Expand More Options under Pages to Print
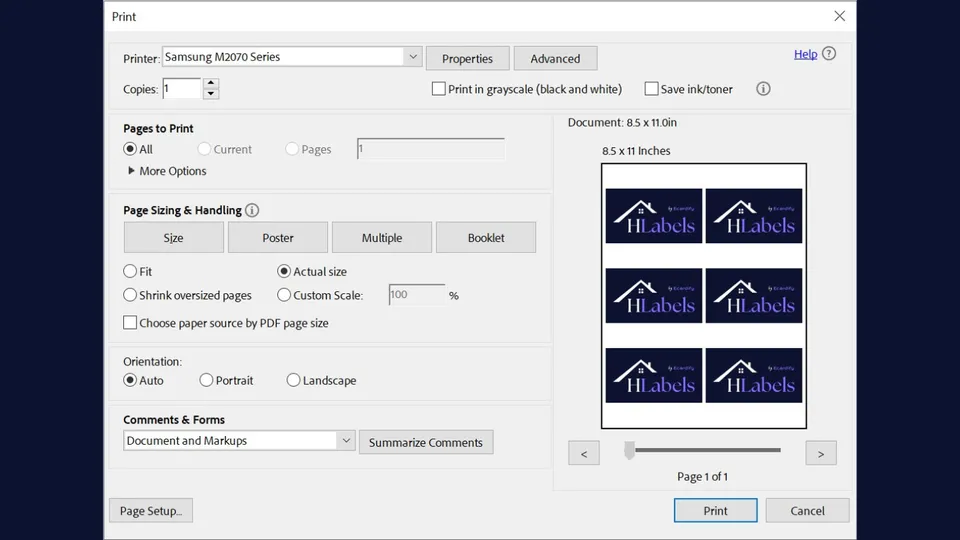The width and height of the screenshot is (960, 540). tap(167, 171)
